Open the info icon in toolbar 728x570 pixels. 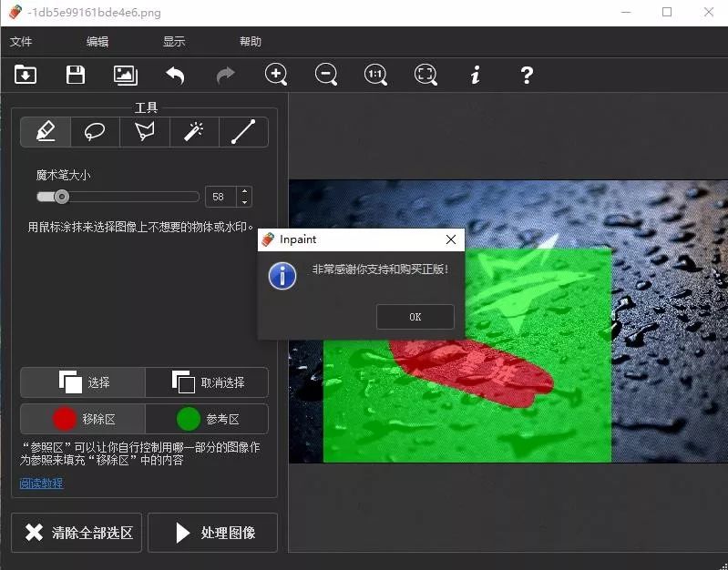click(475, 76)
